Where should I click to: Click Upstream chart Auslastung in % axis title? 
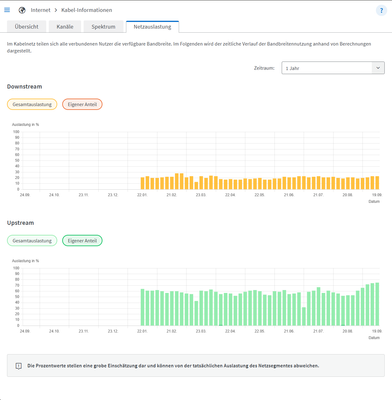tap(25, 261)
